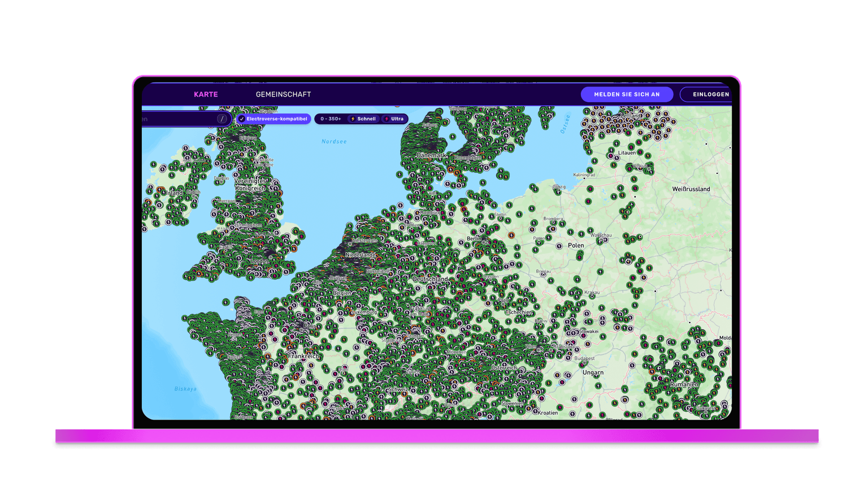868x488 pixels.
Task: Toggle the Electroverse-kompatibel filter
Action: (x=274, y=119)
